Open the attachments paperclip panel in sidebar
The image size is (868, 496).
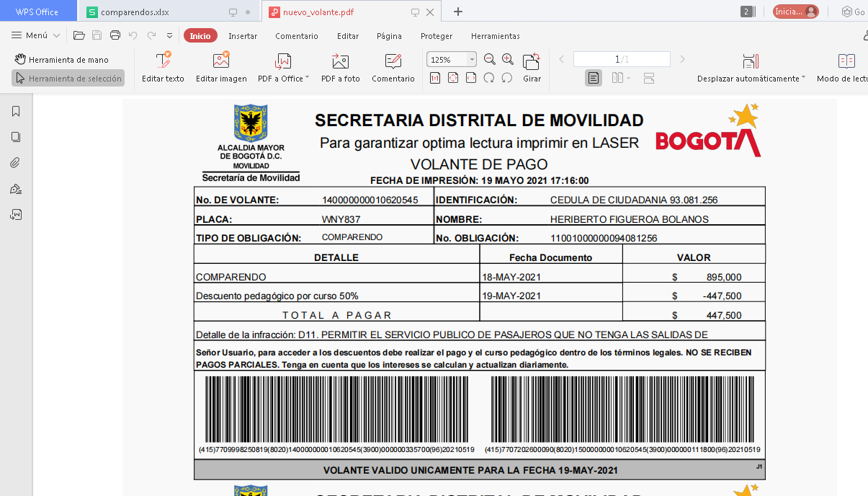click(x=16, y=162)
